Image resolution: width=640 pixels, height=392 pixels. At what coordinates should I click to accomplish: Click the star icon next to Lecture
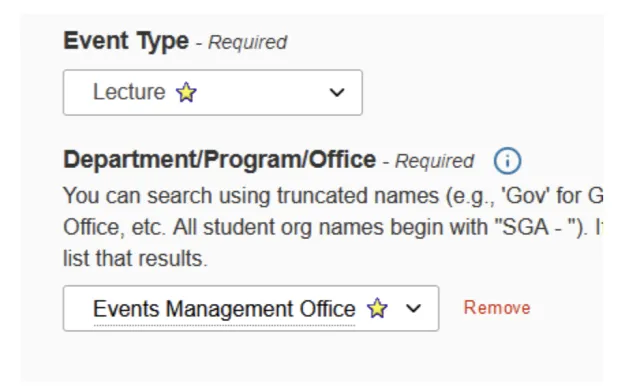tap(186, 92)
